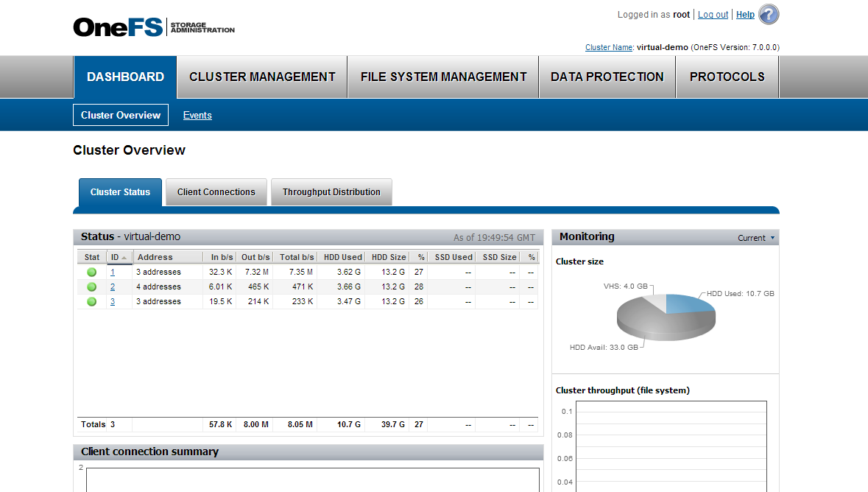Switch to the Client Connections tab
Screen dimensions: 868x492
(x=216, y=191)
